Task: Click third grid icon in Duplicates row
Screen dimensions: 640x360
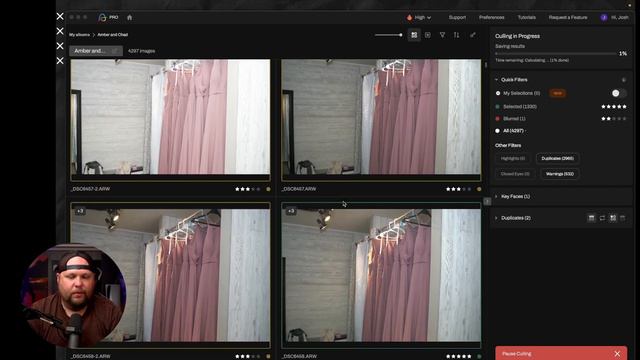Action: (x=613, y=218)
